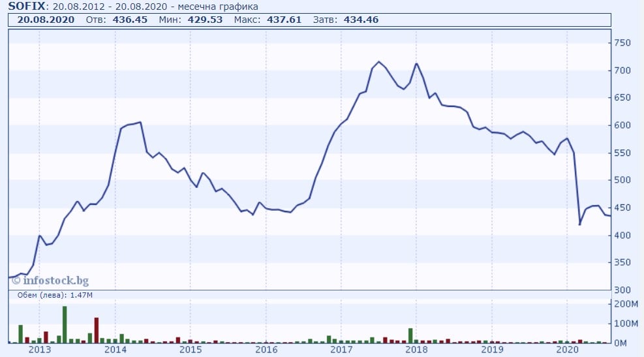This screenshot has width=644, height=357.
Task: Click the 400 price axis label
Action: point(622,236)
